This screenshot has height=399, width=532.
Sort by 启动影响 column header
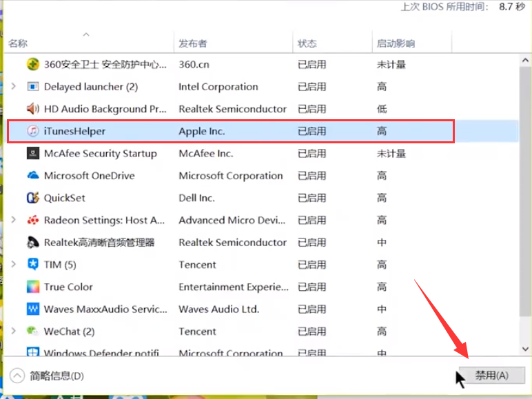click(396, 43)
